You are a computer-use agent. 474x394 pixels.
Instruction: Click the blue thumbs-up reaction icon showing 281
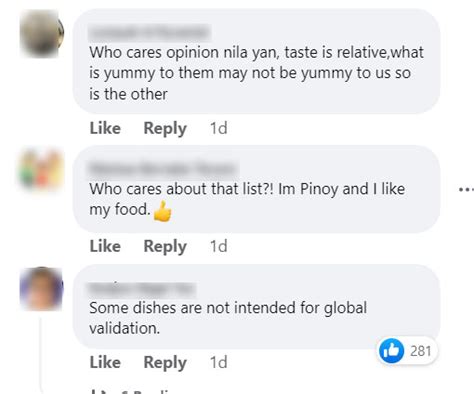391,351
